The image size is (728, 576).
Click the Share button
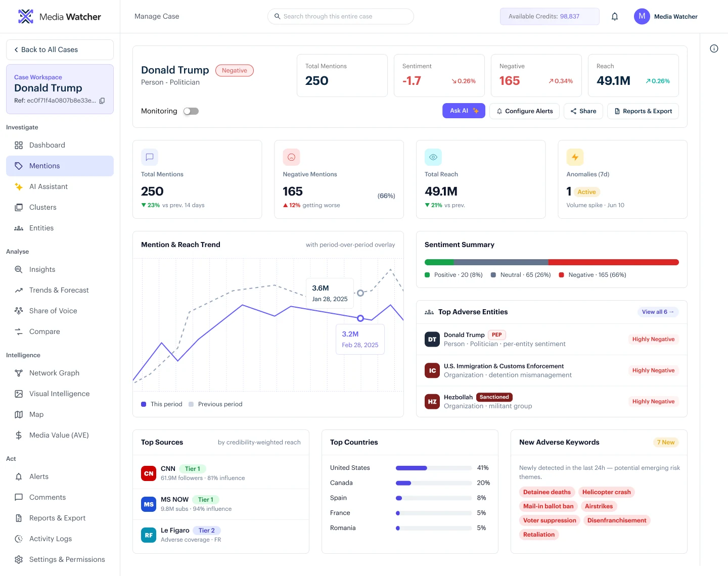pos(583,111)
